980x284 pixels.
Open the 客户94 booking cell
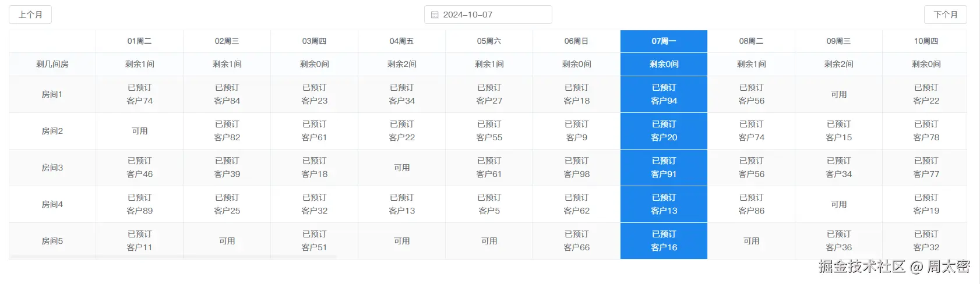pyautogui.click(x=664, y=94)
